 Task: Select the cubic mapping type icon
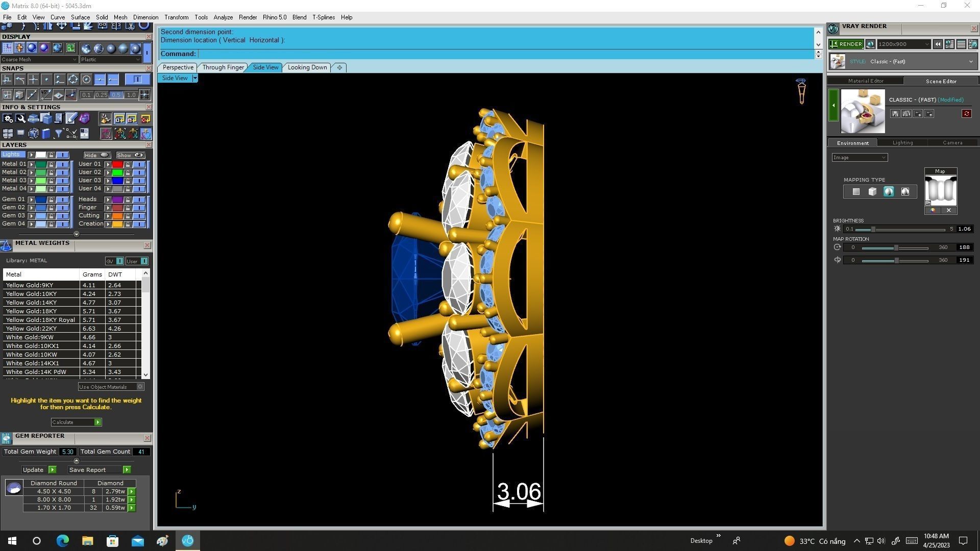(872, 192)
